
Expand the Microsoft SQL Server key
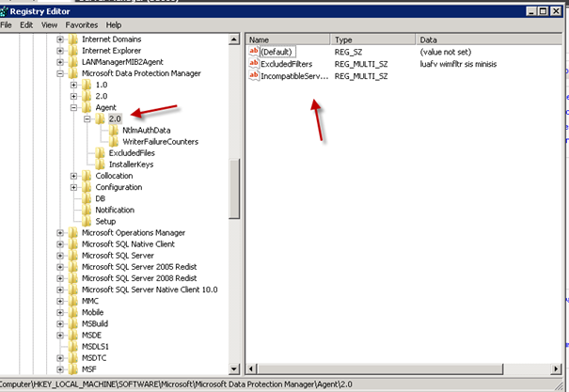point(60,256)
